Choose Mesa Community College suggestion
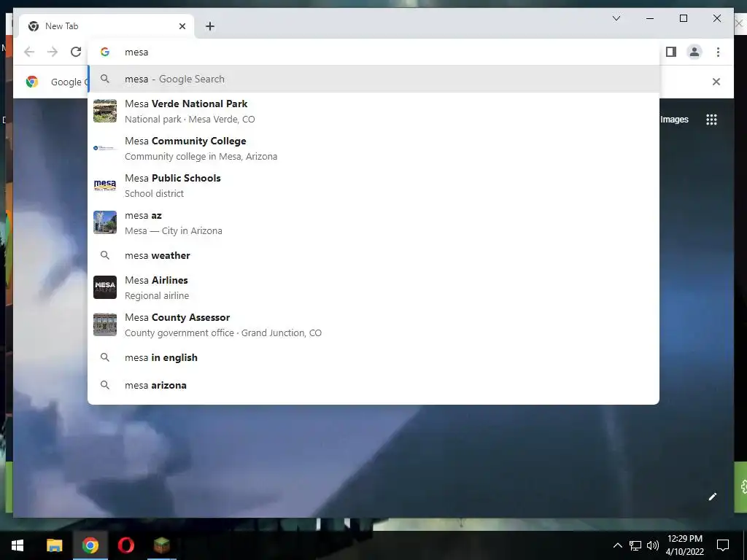Viewport: 747px width, 560px height. coord(373,148)
